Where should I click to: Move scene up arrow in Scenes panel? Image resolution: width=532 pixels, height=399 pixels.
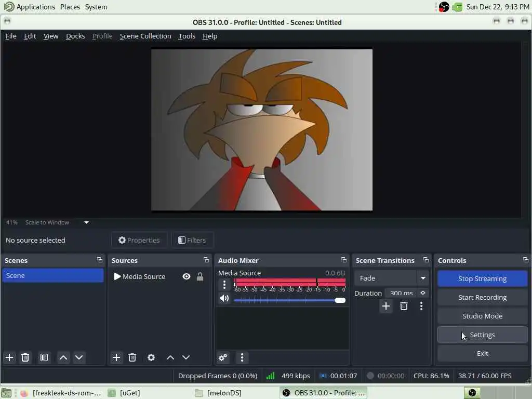63,357
